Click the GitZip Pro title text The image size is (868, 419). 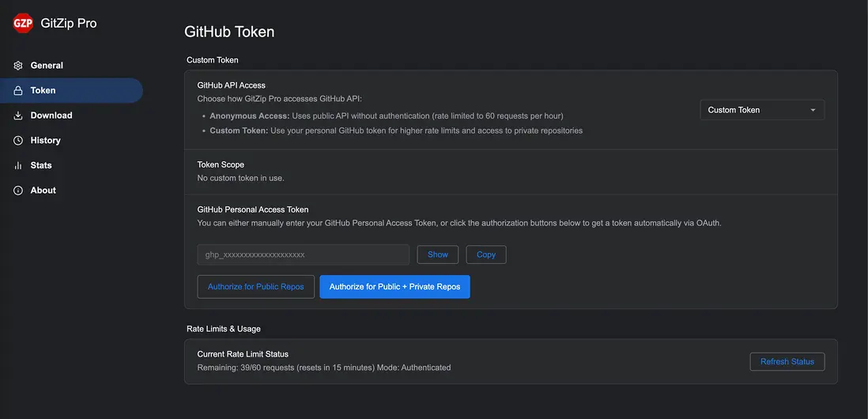click(x=69, y=23)
